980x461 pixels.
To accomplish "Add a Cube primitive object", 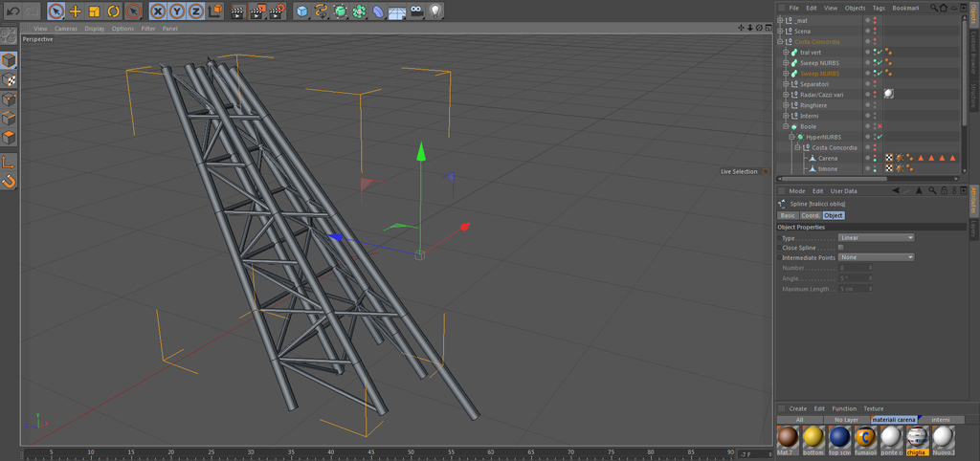I will point(302,11).
